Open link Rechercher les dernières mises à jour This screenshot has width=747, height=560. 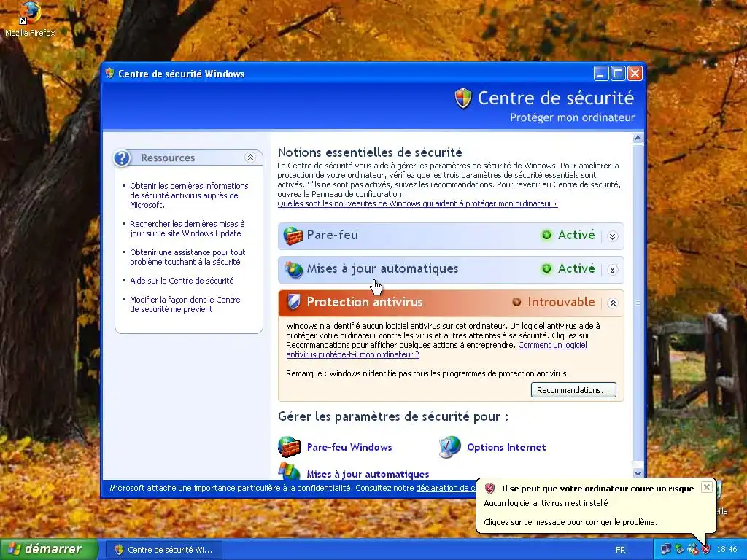tap(187, 228)
